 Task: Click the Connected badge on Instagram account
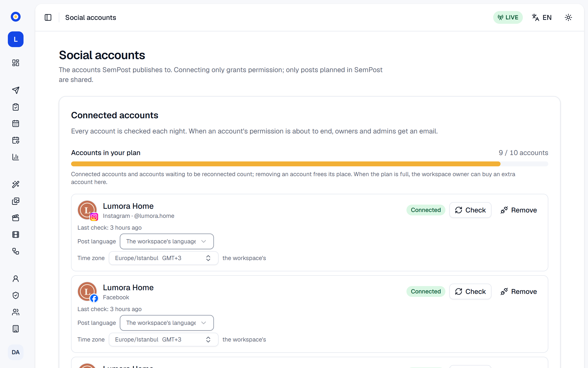[426, 210]
